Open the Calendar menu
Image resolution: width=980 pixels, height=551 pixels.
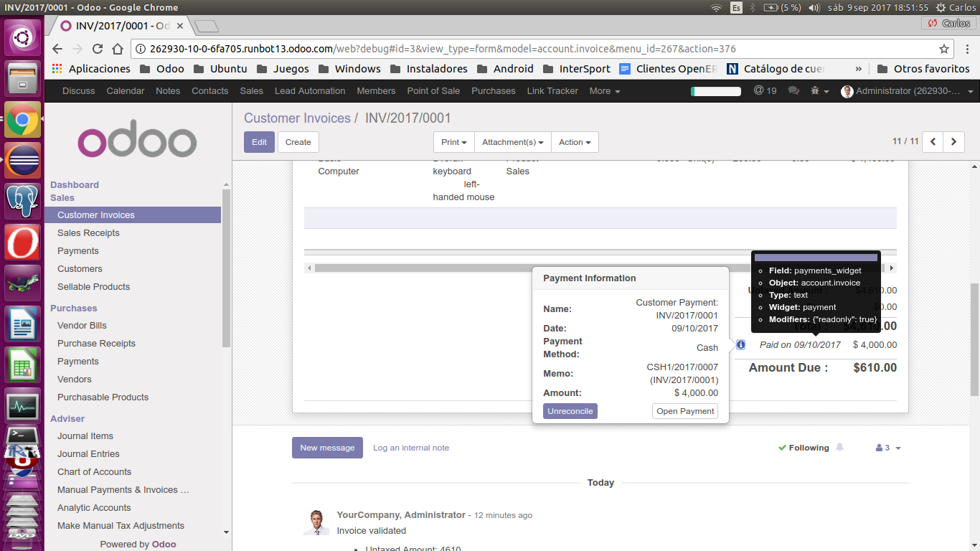126,91
